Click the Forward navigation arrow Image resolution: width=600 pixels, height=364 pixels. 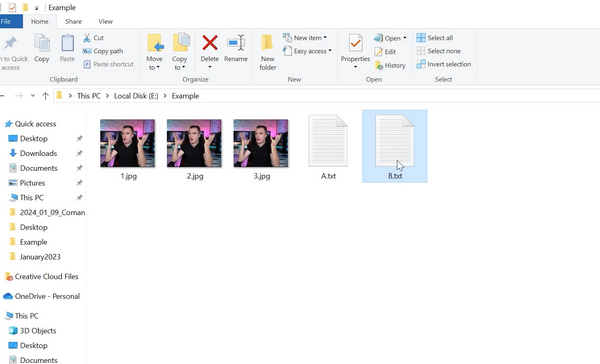tap(18, 96)
